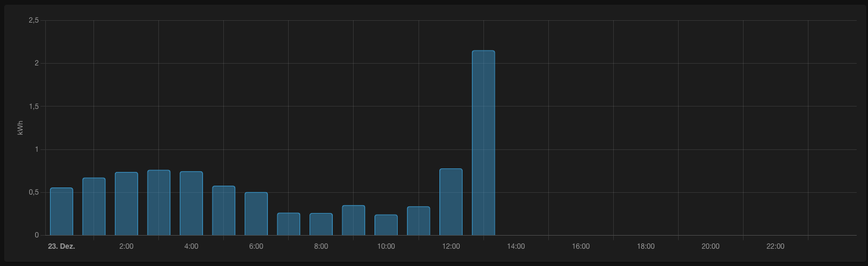Viewport: 868px width, 266px height.
Task: Click the '1' y-axis value
Action: click(36, 149)
